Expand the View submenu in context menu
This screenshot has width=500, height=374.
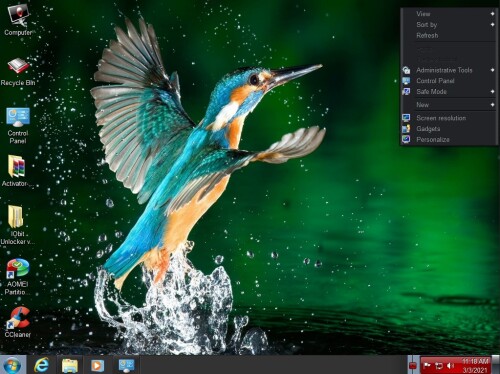coord(449,14)
